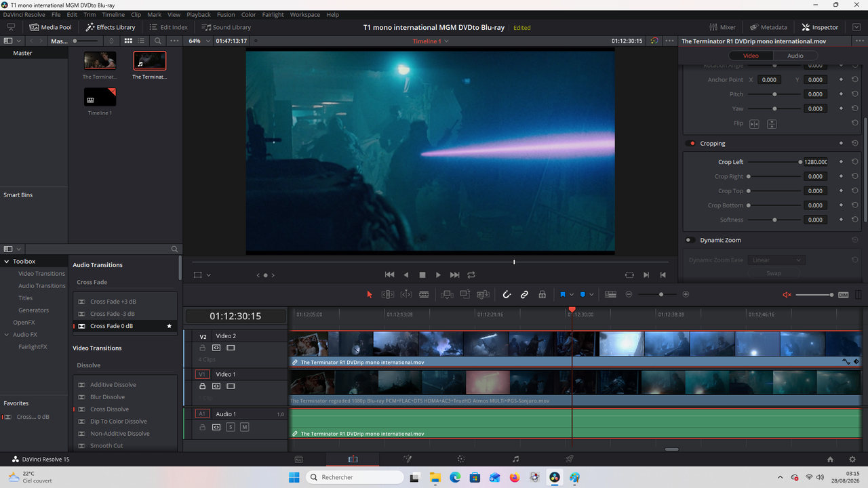Open the Deliver page rocket icon
Screen dimensions: 868x488
pyautogui.click(x=570, y=459)
